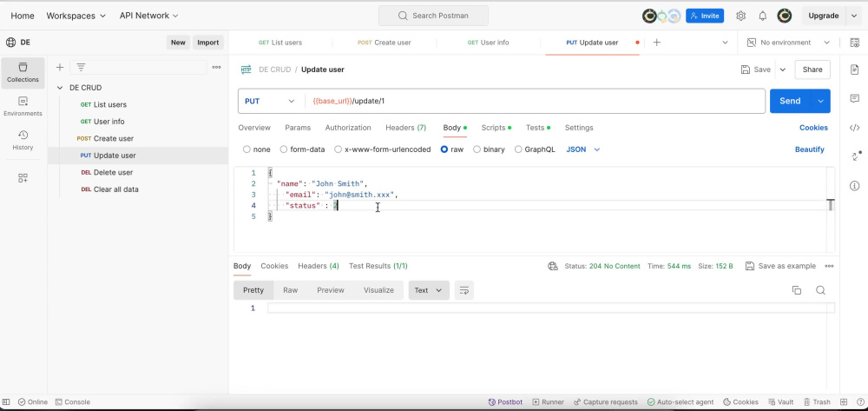Open environment quick look icon
Viewport: 868px width, 411px height.
pyautogui.click(x=855, y=43)
